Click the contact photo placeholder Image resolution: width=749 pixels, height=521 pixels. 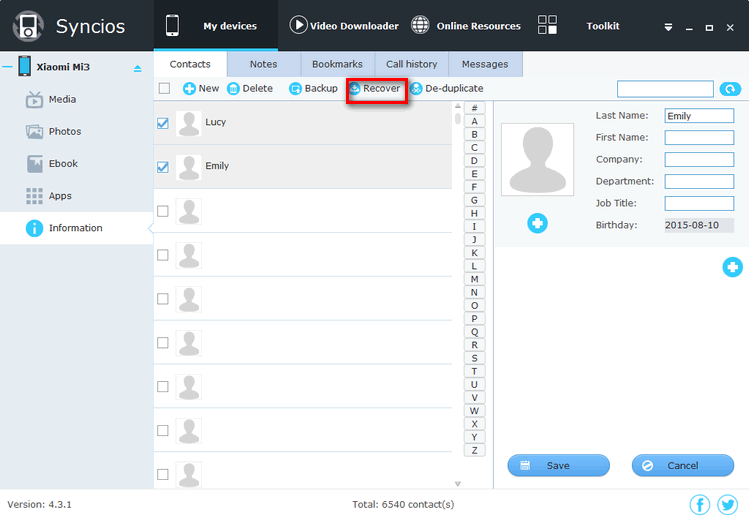coord(537,159)
